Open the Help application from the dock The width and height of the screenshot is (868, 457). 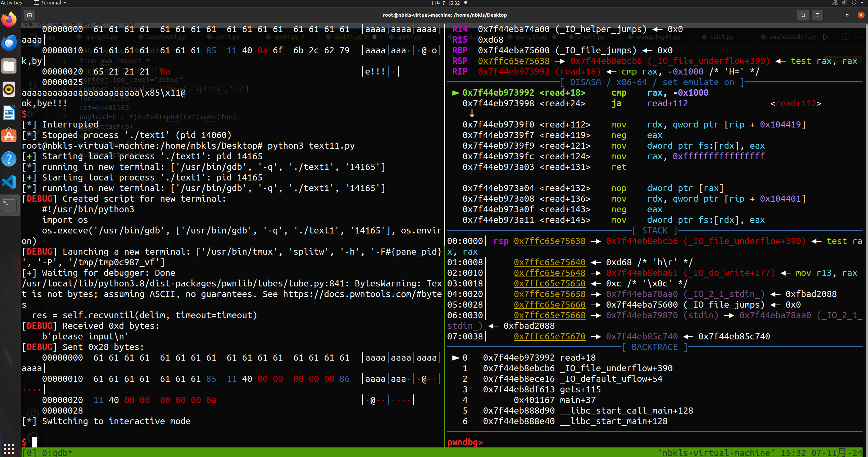point(9,159)
